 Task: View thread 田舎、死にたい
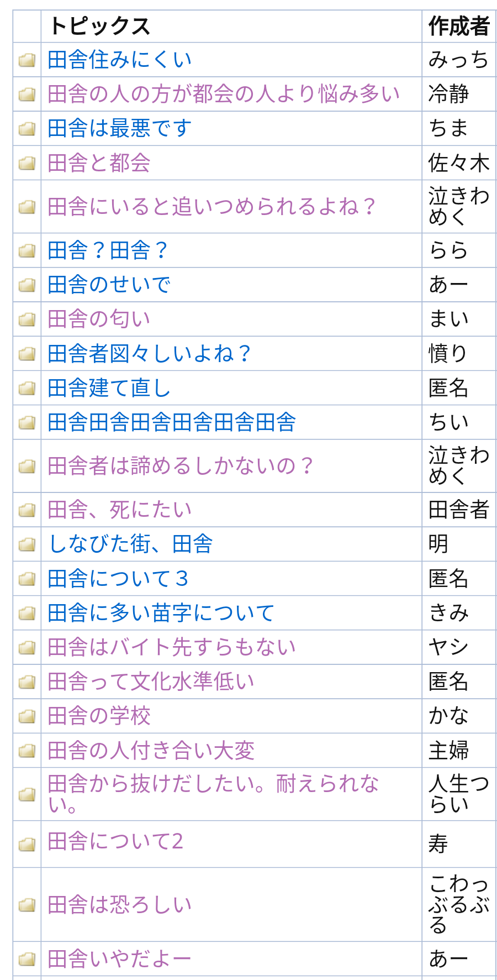(x=120, y=510)
